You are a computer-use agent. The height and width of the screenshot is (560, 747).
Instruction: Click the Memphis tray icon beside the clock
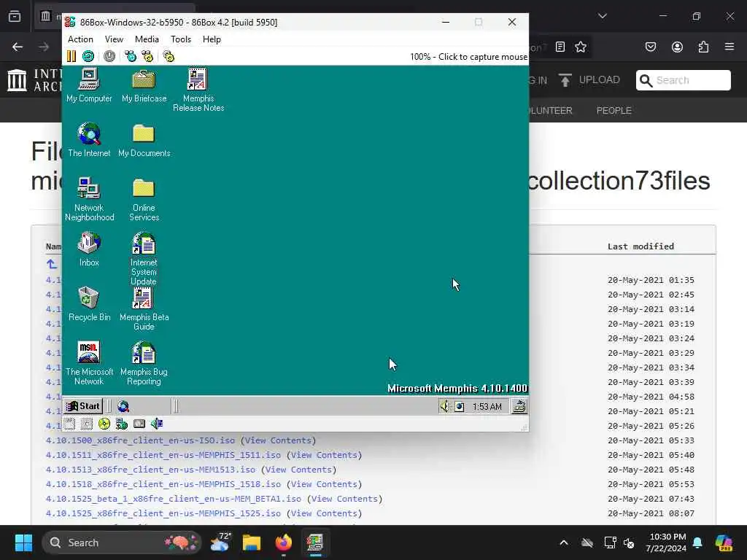pyautogui.click(x=460, y=407)
